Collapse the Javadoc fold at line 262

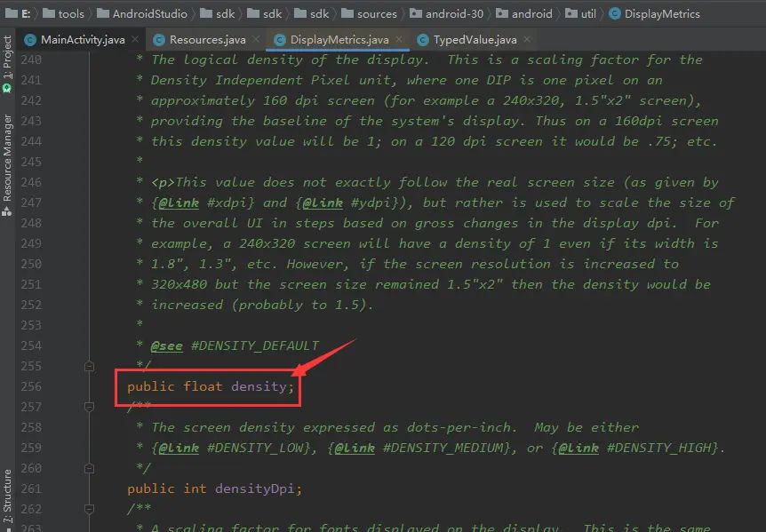click(x=89, y=509)
